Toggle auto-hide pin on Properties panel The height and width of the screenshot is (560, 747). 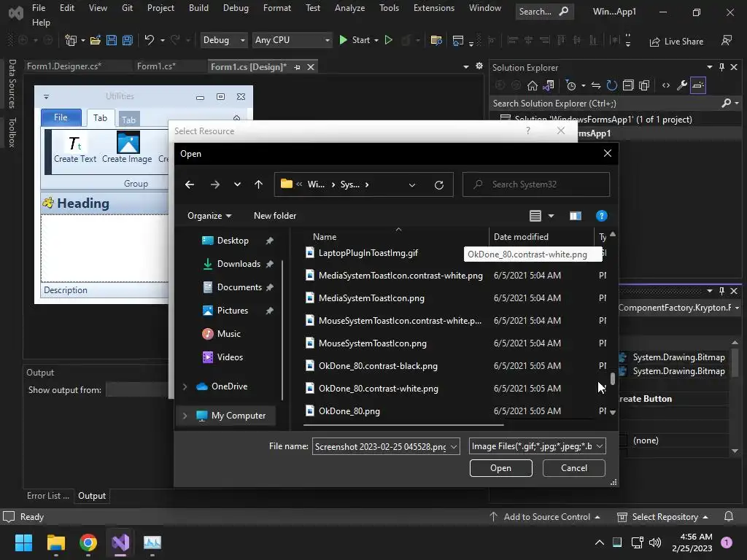[721, 290]
